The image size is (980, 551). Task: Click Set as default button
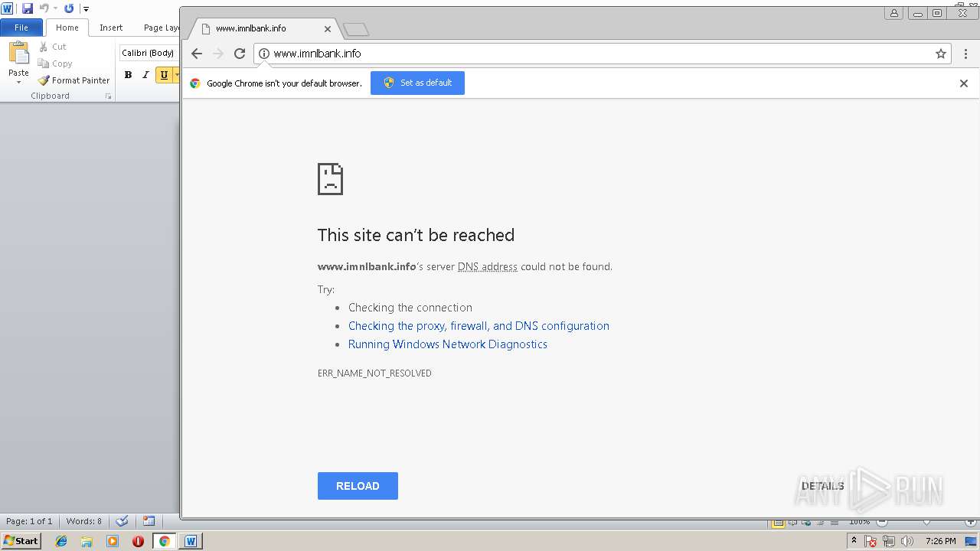[417, 83]
